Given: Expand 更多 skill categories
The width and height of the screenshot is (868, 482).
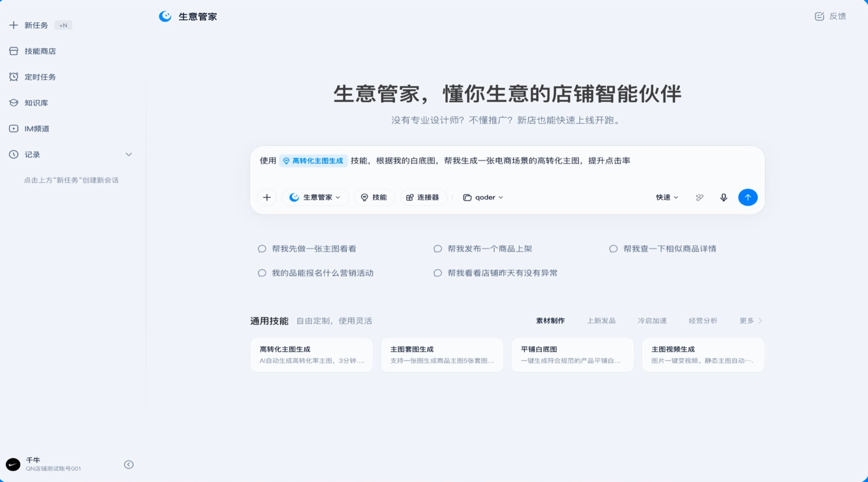Looking at the screenshot, I should (x=751, y=321).
